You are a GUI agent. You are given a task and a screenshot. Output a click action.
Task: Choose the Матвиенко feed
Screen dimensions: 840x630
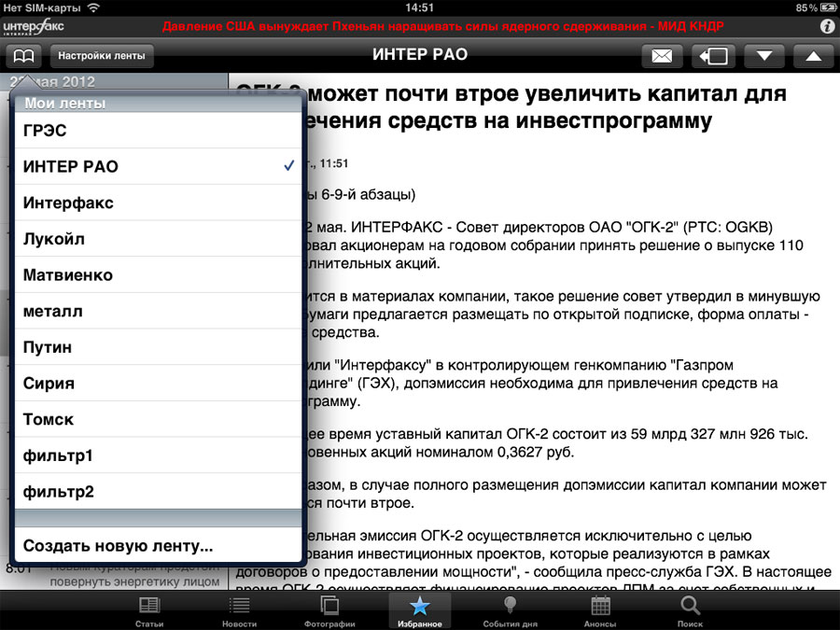point(158,274)
